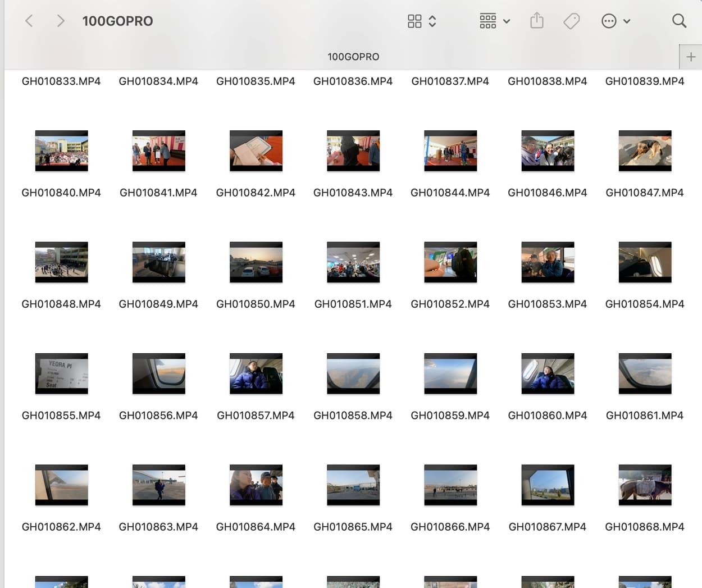
Task: Click the GH010840.MP4 file name label
Action: coord(61,193)
